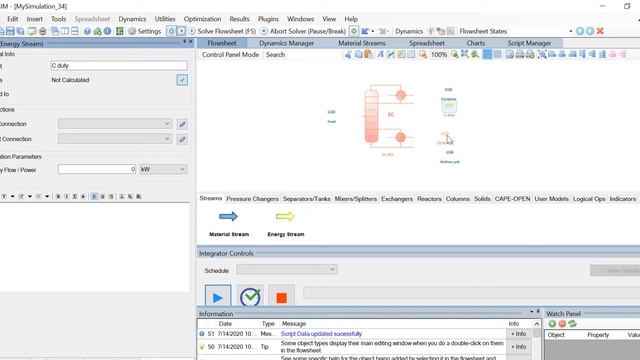This screenshot has height=360, width=640.
Task: Open the Insert menu
Action: tap(35, 19)
